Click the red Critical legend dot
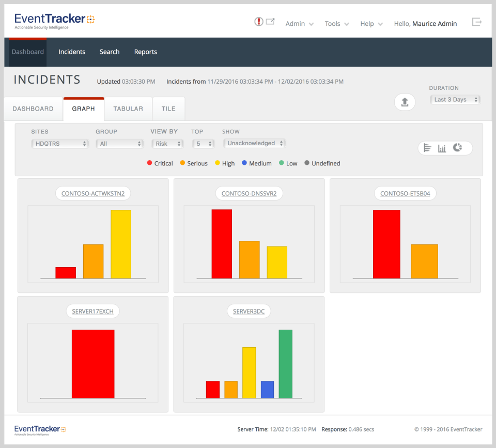The image size is (496, 448). pos(149,163)
